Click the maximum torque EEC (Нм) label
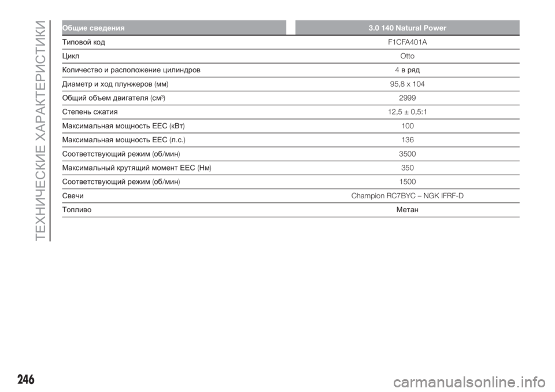 coord(136,168)
